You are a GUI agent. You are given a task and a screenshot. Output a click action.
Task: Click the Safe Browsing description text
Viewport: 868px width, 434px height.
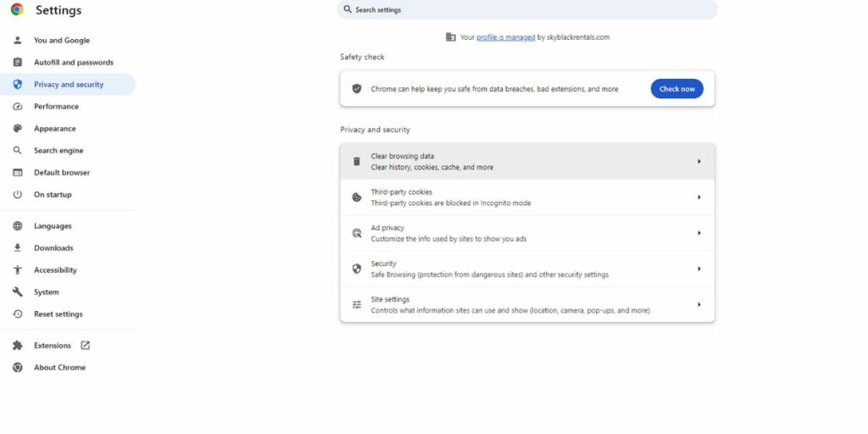(x=489, y=275)
